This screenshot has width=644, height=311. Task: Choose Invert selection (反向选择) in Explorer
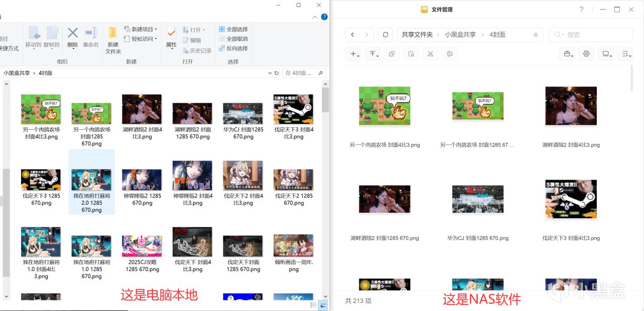tap(233, 48)
